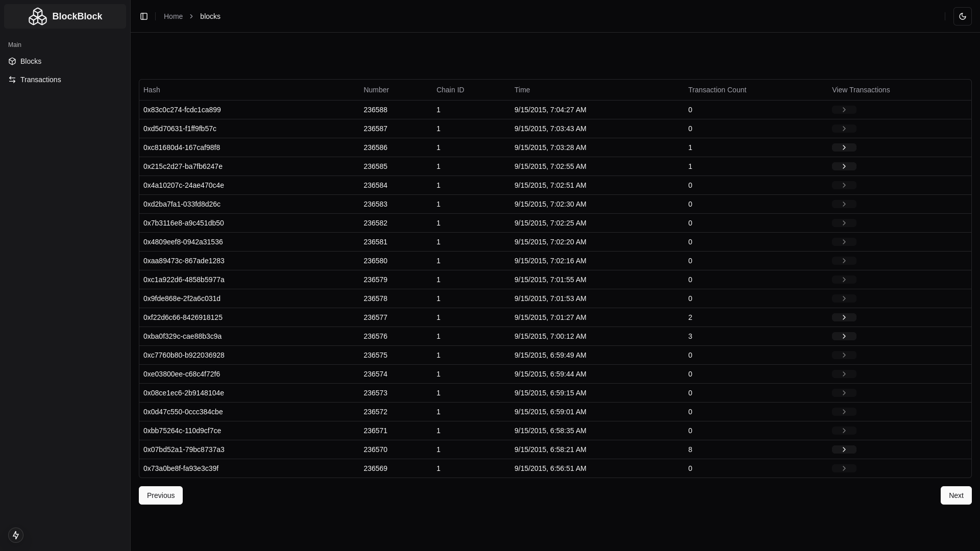Expand transactions for block 236569
The height and width of the screenshot is (551, 980).
tap(844, 468)
